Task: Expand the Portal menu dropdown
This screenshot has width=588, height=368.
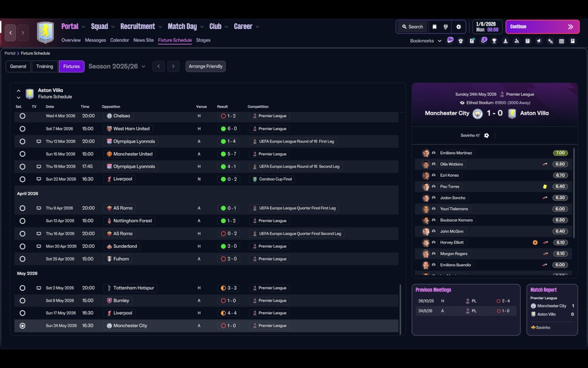Action: (x=83, y=27)
